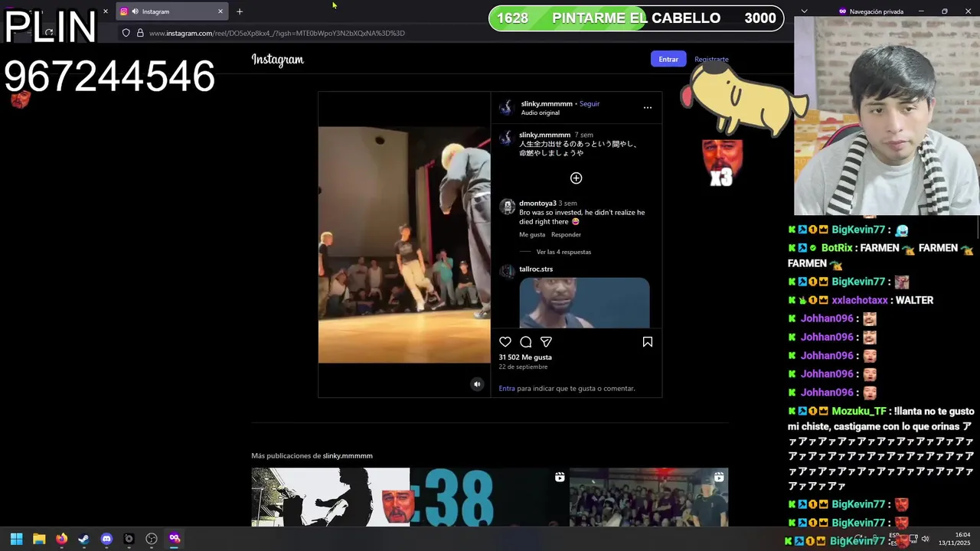This screenshot has height=551, width=980.
Task: Open slinky.mmmmm link in Más publicaciones
Action: (x=348, y=455)
